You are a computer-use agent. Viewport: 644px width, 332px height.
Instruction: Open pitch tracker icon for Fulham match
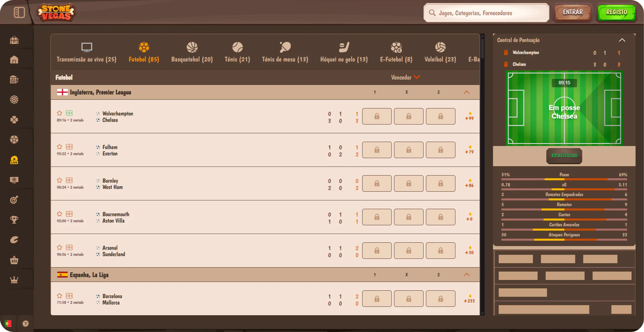[x=69, y=147]
